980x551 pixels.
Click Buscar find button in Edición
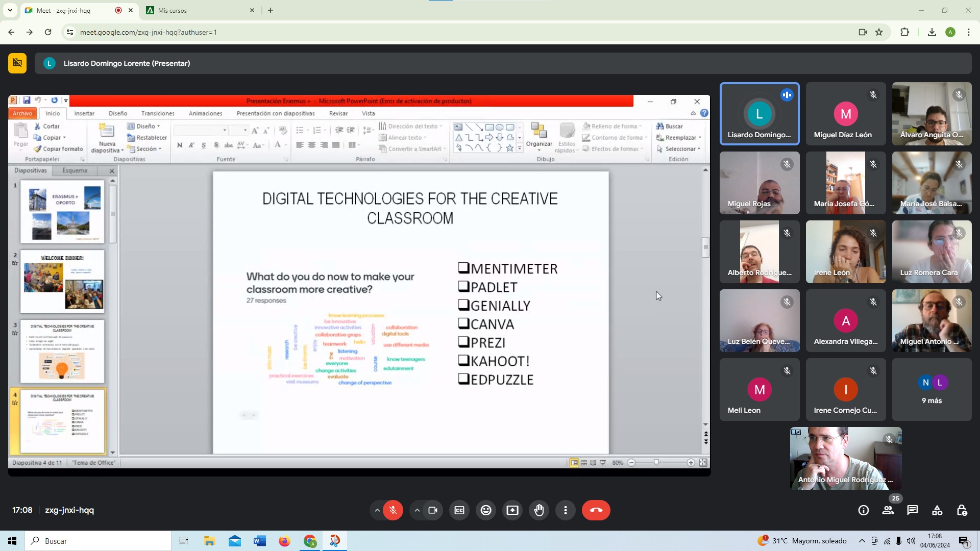pos(670,126)
